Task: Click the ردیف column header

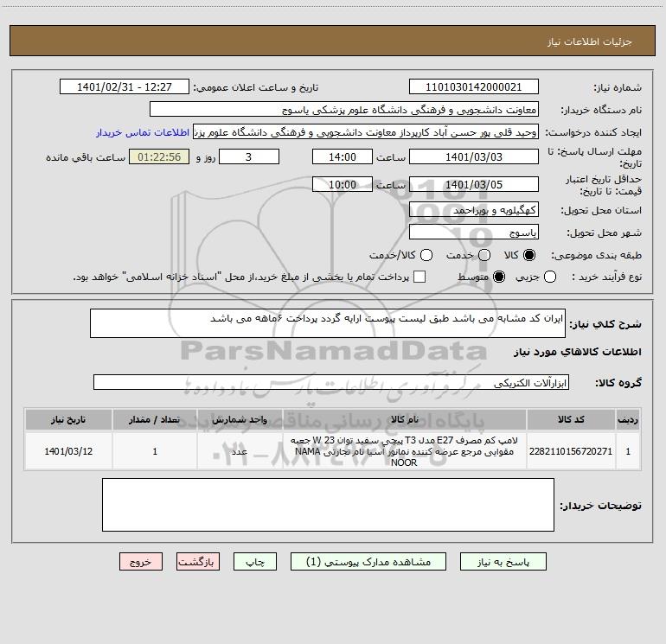Action: click(x=628, y=420)
